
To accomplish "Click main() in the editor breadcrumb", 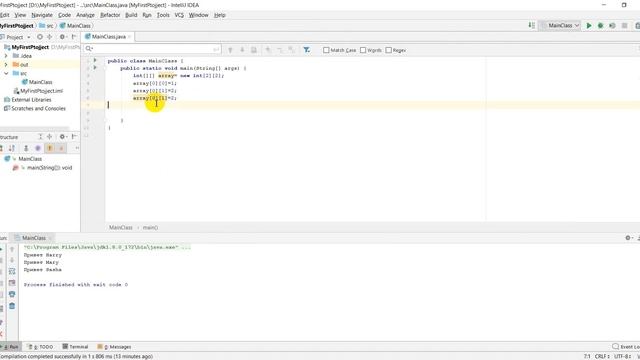I will click(150, 228).
